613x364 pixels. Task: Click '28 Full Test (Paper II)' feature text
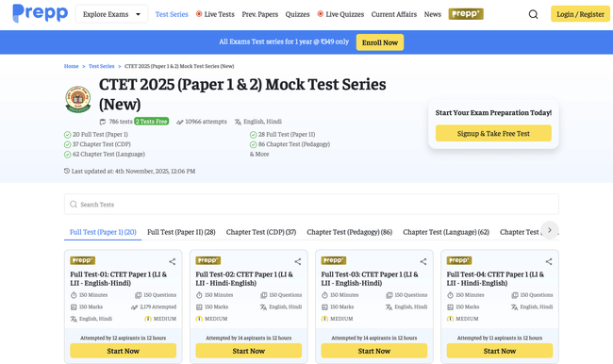[287, 134]
